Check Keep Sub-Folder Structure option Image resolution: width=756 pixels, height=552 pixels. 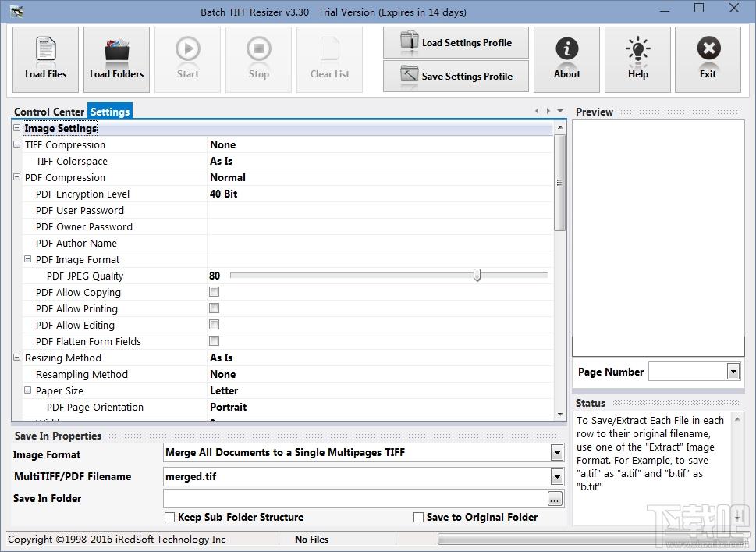(x=170, y=518)
